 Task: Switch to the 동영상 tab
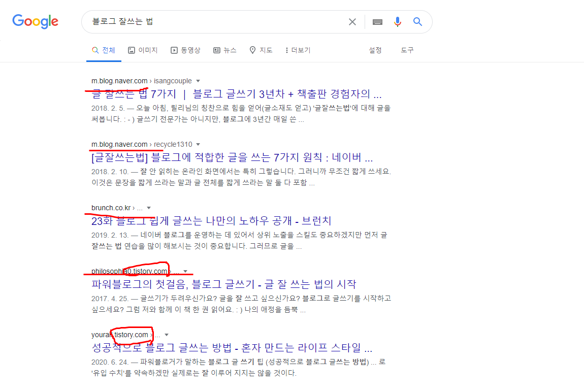185,50
